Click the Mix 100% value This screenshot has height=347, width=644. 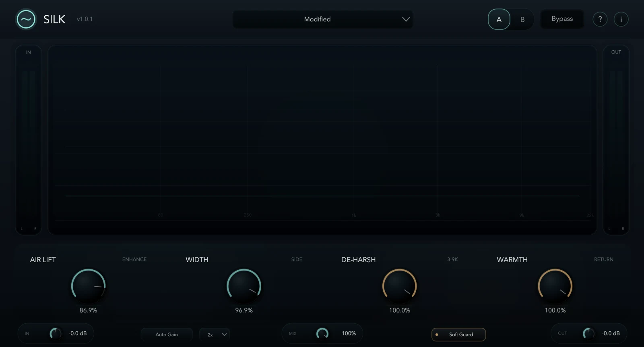[349, 333]
